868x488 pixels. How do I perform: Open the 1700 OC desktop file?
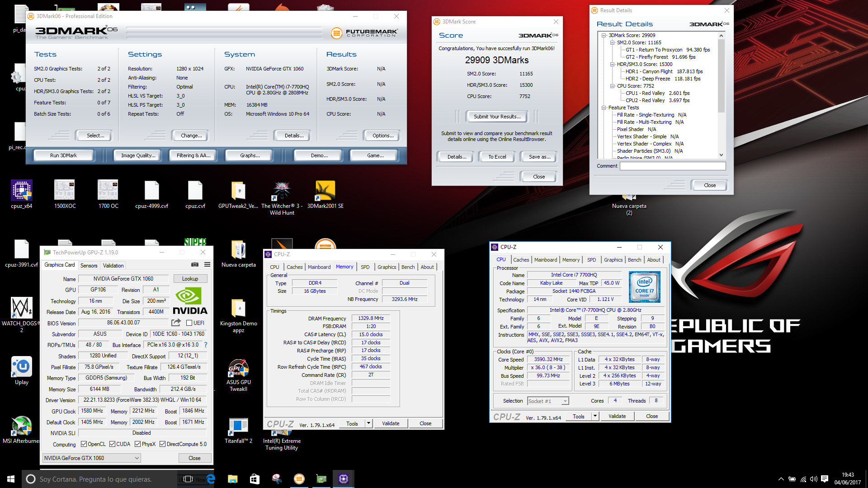tap(108, 194)
